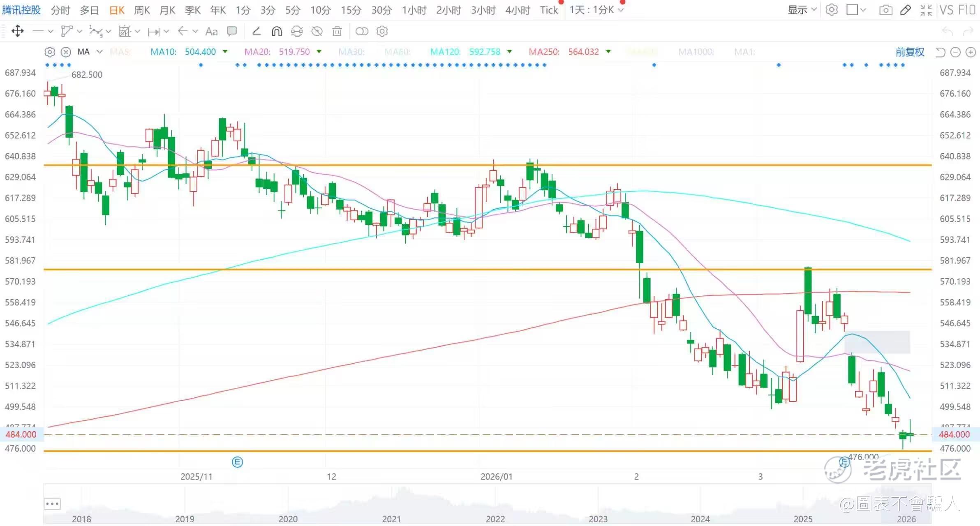The image size is (980, 526).
Task: Expand the MA10 line options dropdown
Action: click(x=225, y=52)
